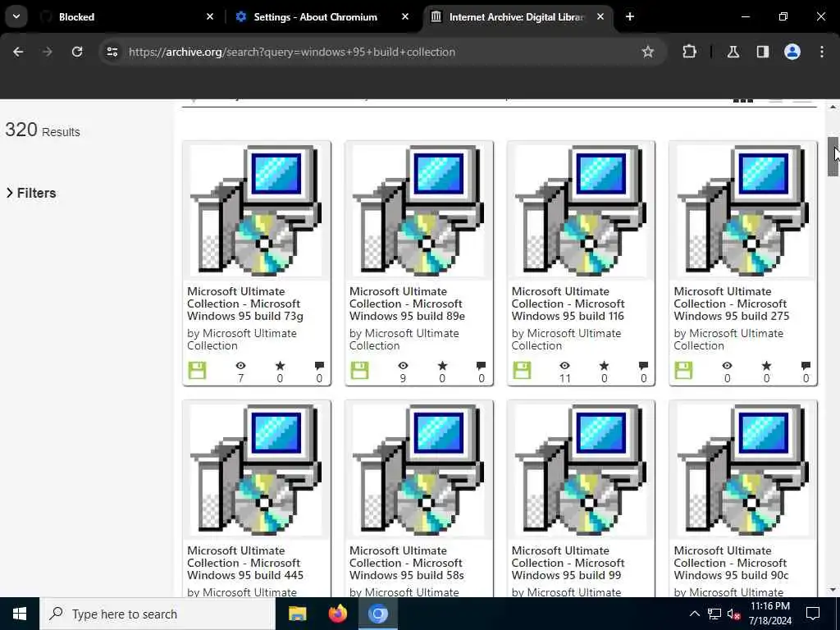Click the taskbar search box
This screenshot has height=630, width=840.
[157, 614]
